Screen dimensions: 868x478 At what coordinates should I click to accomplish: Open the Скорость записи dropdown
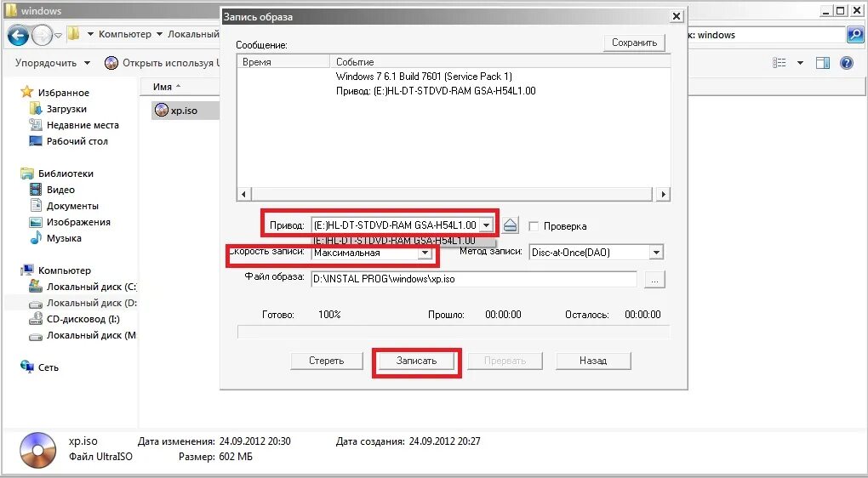pos(425,253)
